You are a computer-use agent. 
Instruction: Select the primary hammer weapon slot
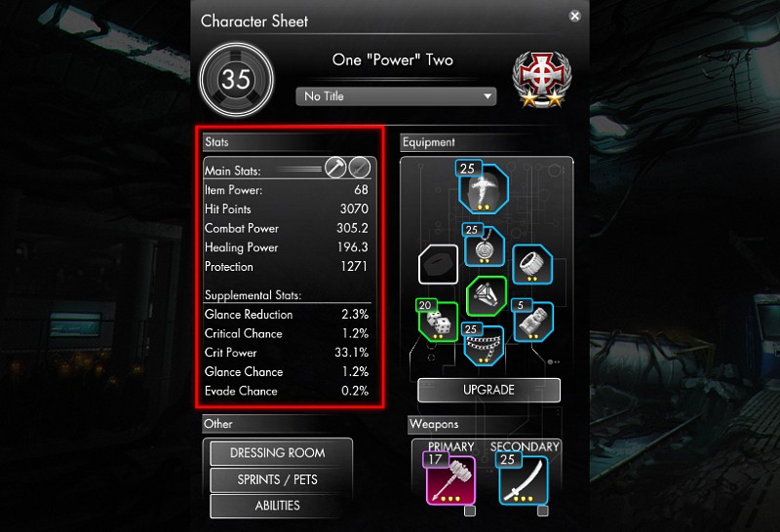click(450, 479)
